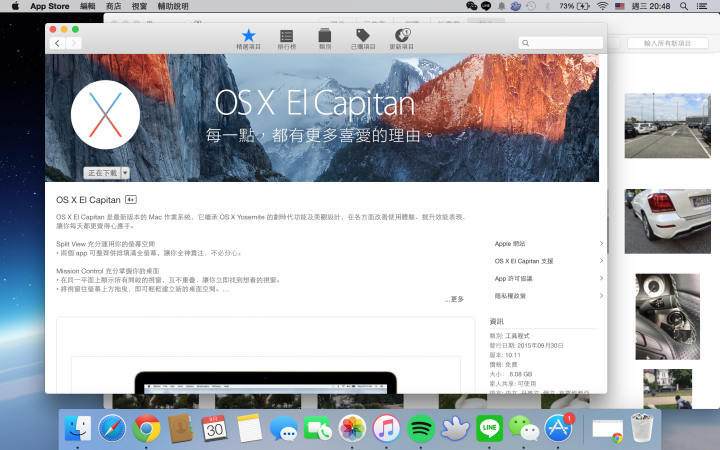Open the 隱私權政策 link

point(510,296)
